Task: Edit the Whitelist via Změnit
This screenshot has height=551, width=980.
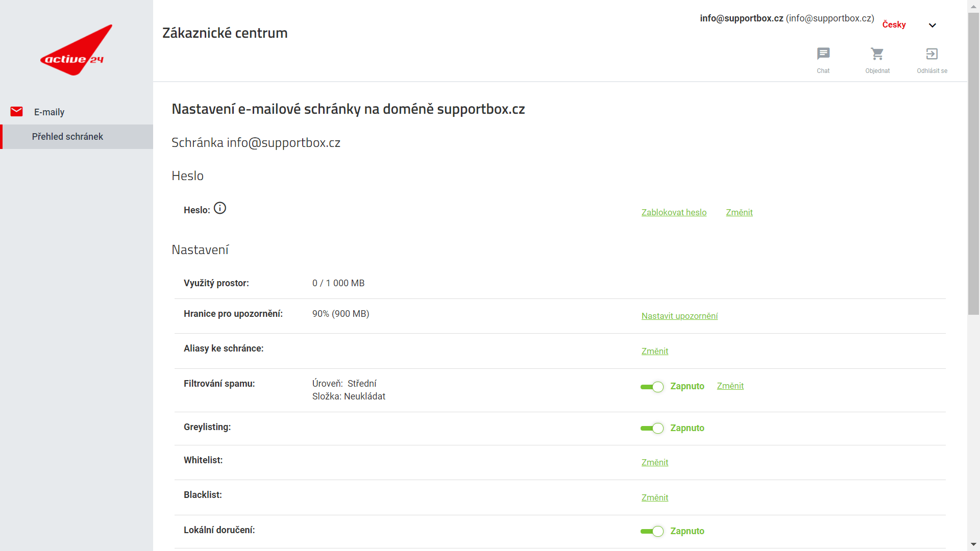Action: coord(654,463)
